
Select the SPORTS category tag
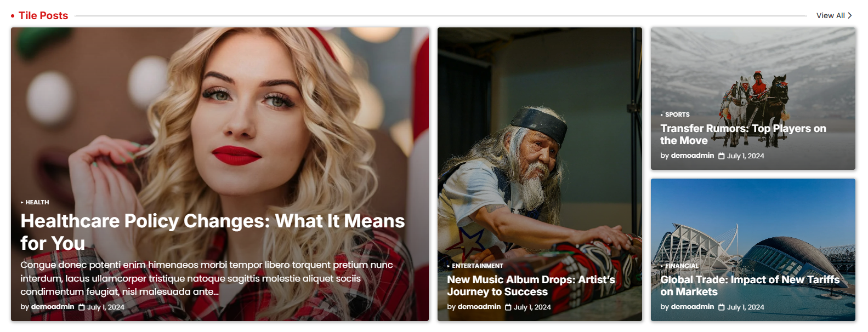[x=677, y=115]
